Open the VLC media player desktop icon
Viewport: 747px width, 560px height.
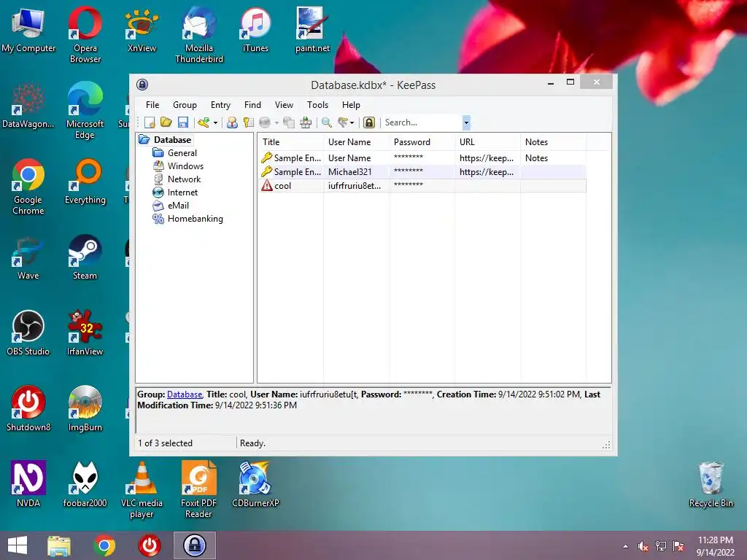(x=142, y=490)
